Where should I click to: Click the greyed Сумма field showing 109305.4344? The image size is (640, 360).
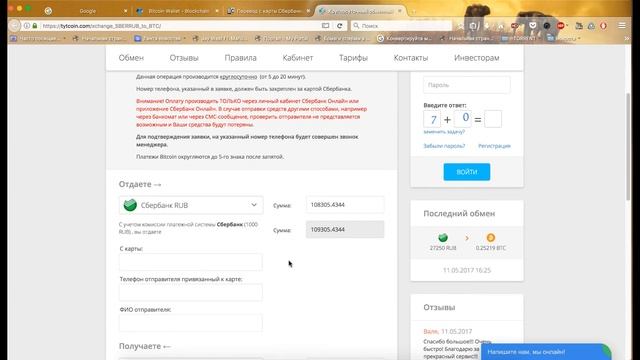pyautogui.click(x=345, y=229)
